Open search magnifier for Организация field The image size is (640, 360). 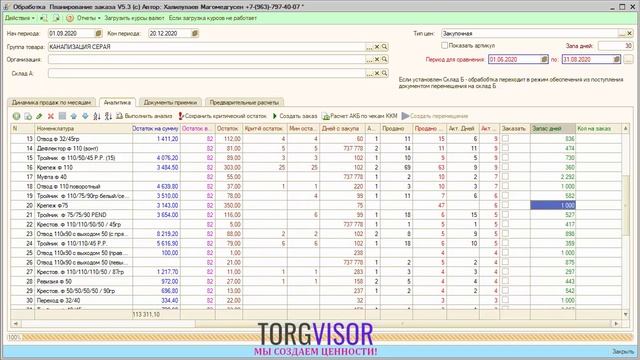384,60
